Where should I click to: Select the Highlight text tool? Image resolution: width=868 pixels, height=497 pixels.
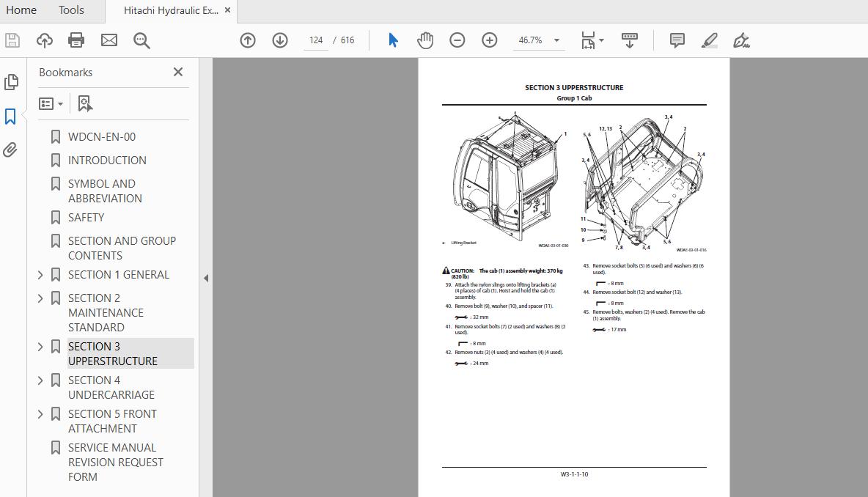click(709, 40)
